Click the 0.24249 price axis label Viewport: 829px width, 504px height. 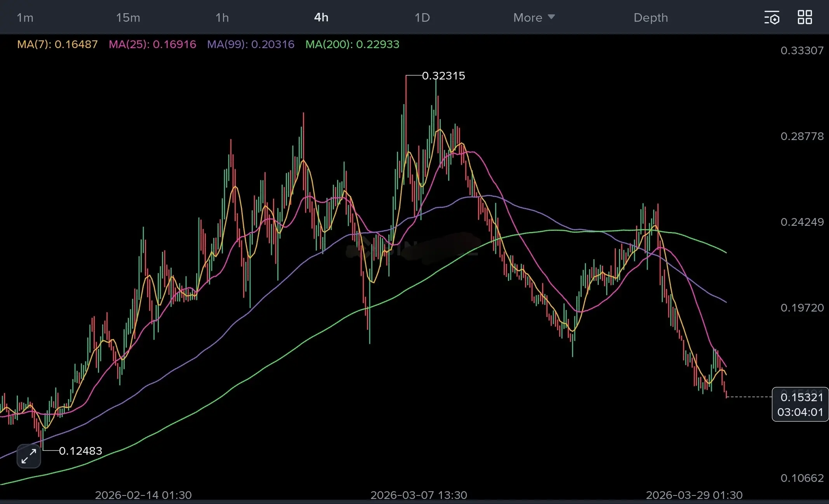(802, 222)
